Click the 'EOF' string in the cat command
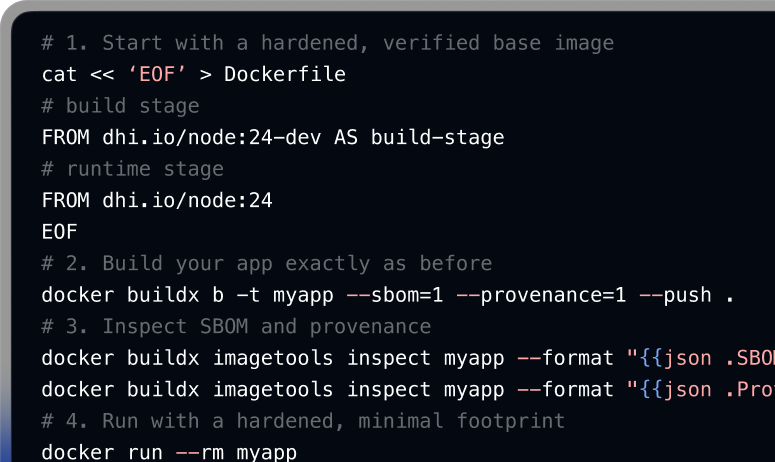775x462 pixels. click(x=157, y=74)
